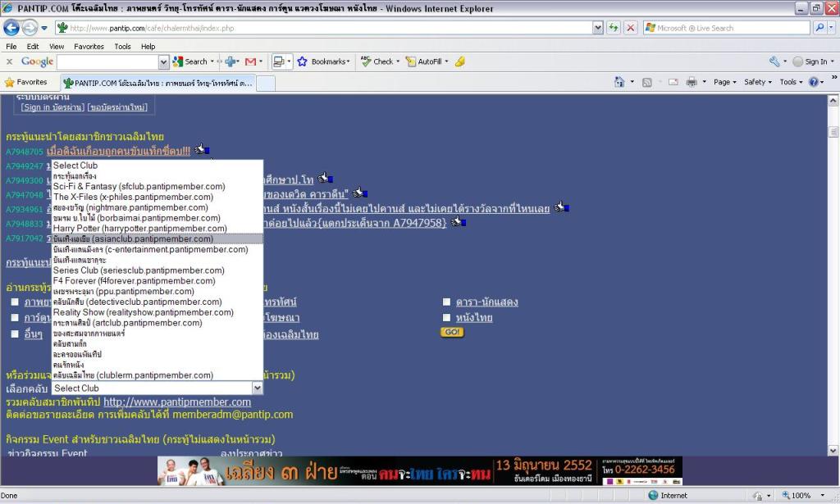Click the AutoFill toolbar button
The height and width of the screenshot is (504, 840).
[x=424, y=61]
